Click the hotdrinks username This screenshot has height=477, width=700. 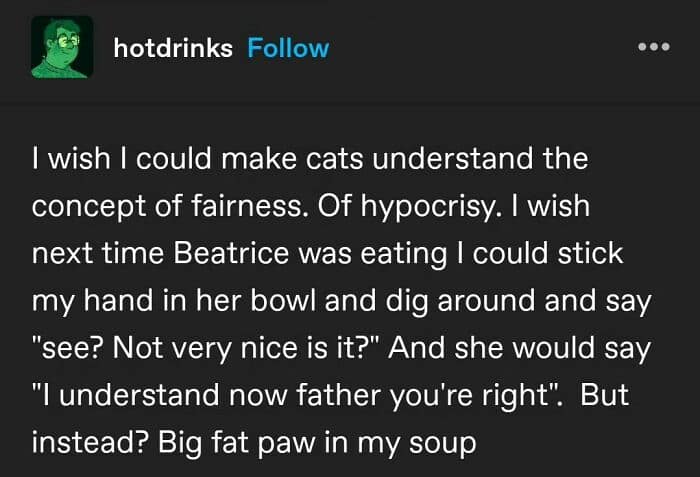coord(173,48)
